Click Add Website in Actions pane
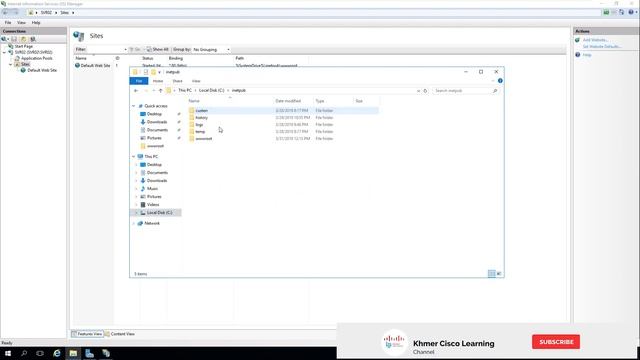This screenshot has height=360, width=640. point(596,40)
